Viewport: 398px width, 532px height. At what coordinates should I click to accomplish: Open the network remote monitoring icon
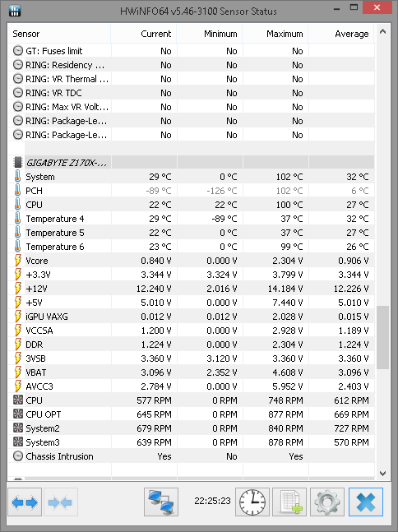[x=161, y=502]
